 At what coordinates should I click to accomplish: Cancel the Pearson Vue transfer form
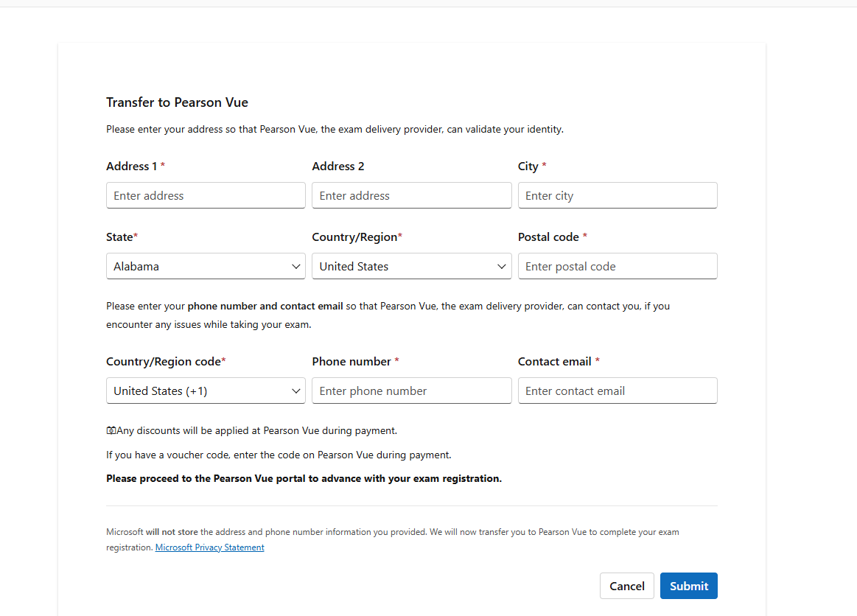point(627,586)
